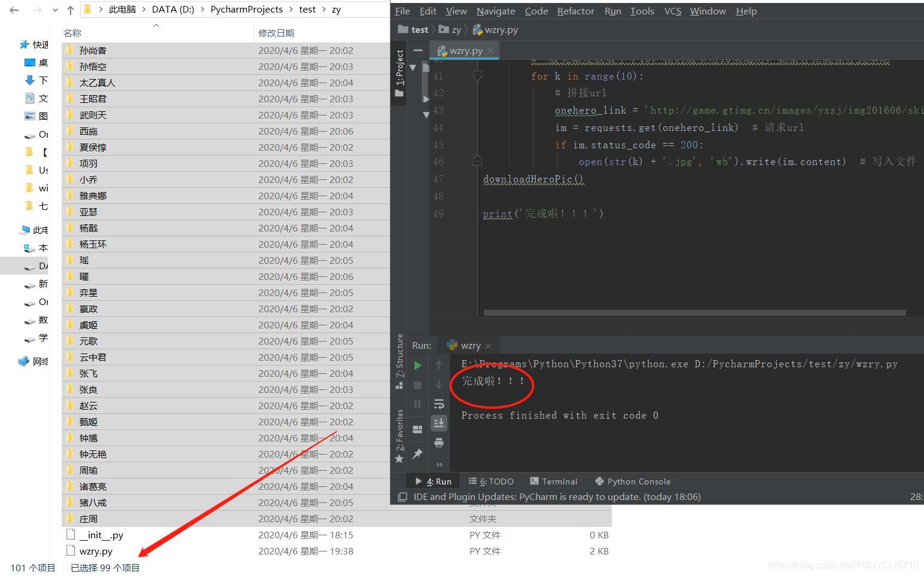Toggle Scroll to end in Run console
The height and width of the screenshot is (576, 924).
click(439, 423)
